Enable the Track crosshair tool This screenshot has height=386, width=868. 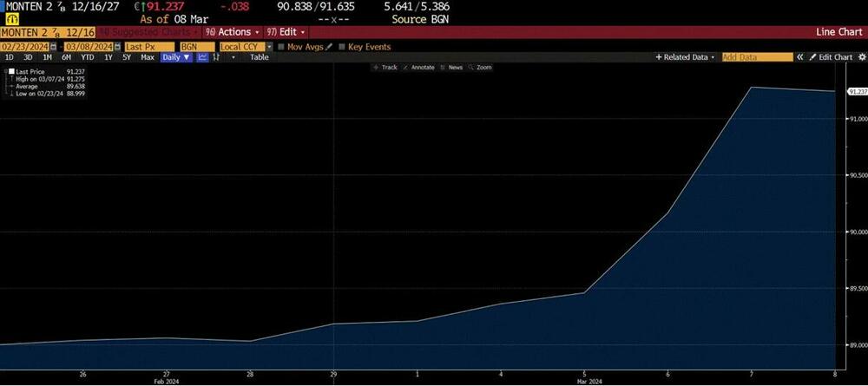click(385, 67)
